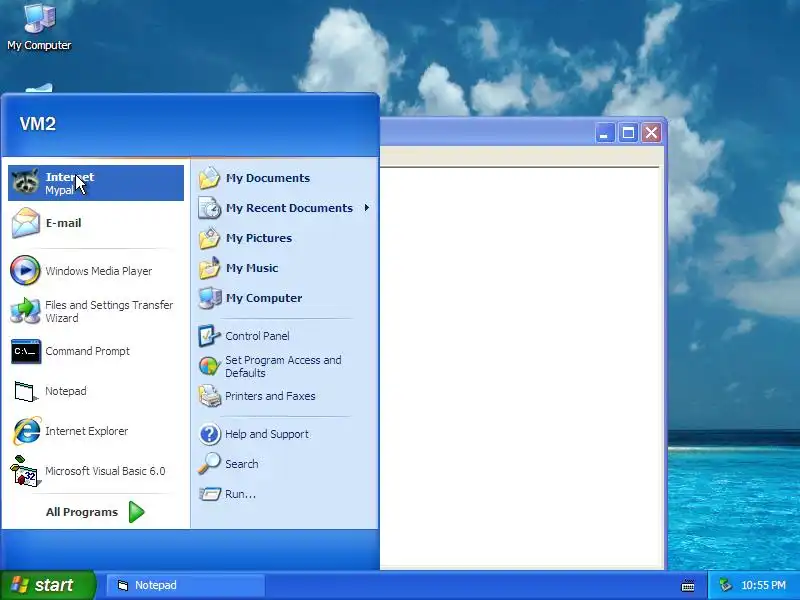Launch Microsoft Visual Basic 6.0 icon
800x600 pixels.
[24, 471]
